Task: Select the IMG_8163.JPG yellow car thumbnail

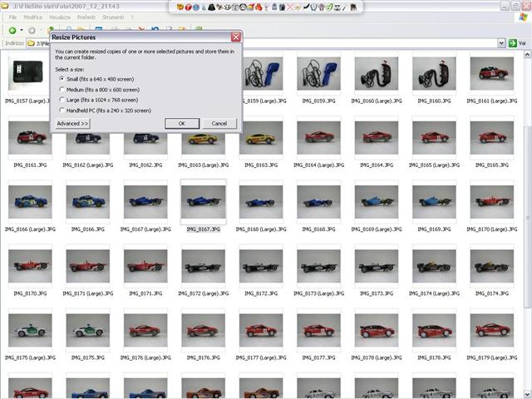Action: tap(261, 138)
